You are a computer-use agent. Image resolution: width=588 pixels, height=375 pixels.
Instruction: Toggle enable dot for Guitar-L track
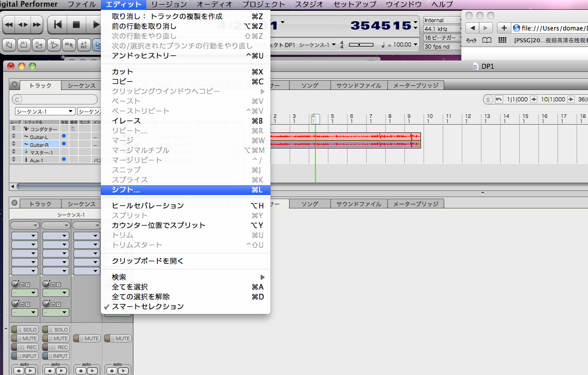[64, 136]
